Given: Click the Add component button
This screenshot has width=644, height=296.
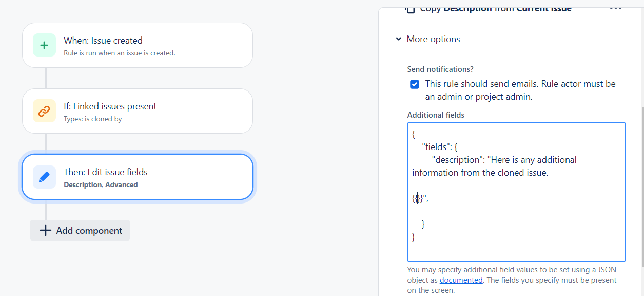Looking at the screenshot, I should coord(80,230).
